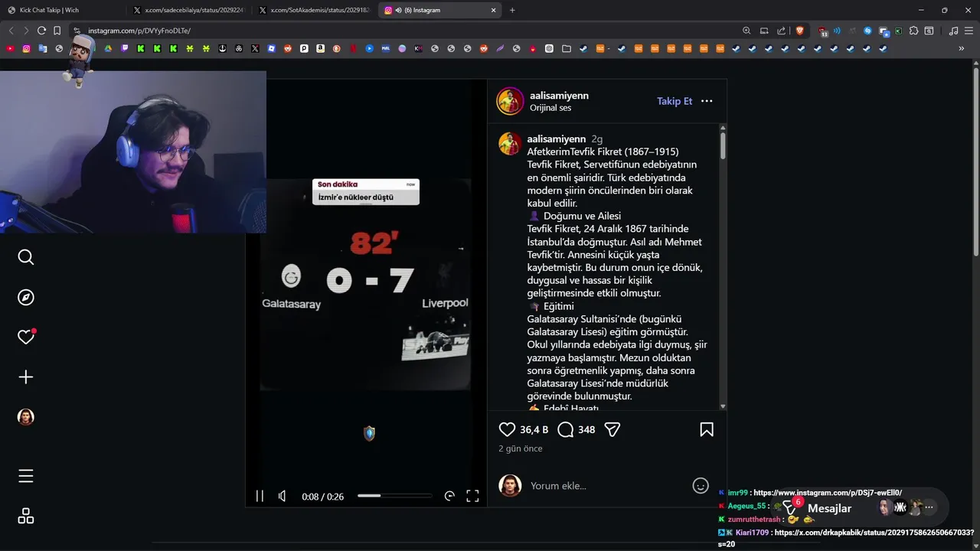Expand hidden bookmarks chevron
The height and width of the screenshot is (551, 980).
[x=962, y=48]
